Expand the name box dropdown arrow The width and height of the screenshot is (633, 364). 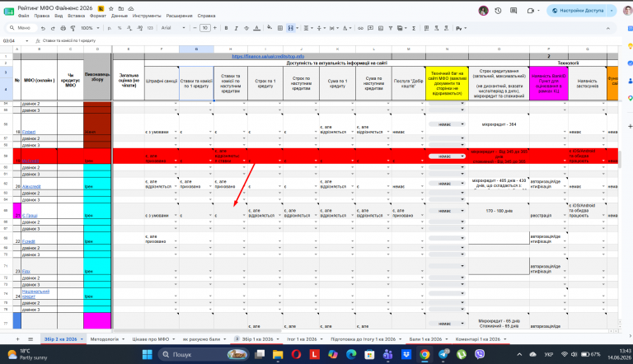coord(27,40)
